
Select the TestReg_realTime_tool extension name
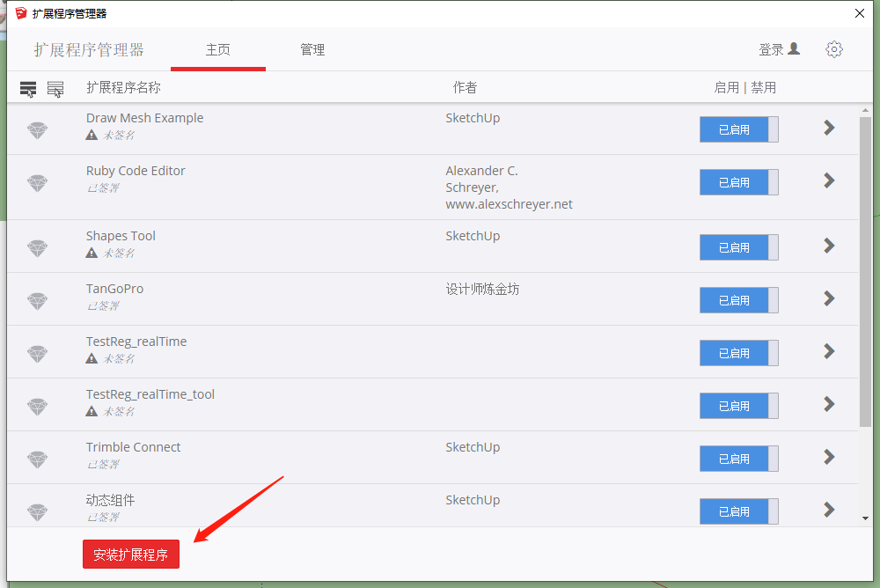tap(150, 394)
